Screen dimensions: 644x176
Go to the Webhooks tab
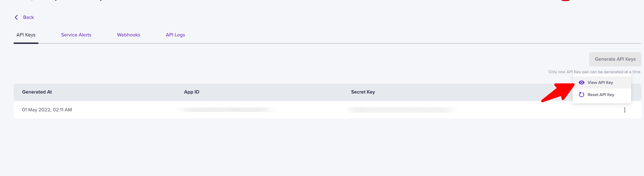pos(128,35)
